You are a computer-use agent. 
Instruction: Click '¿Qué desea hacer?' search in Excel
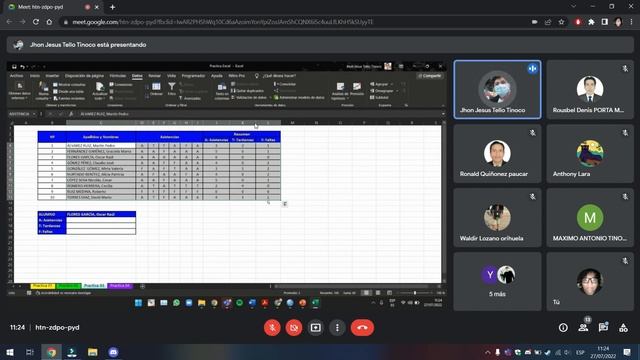279,76
